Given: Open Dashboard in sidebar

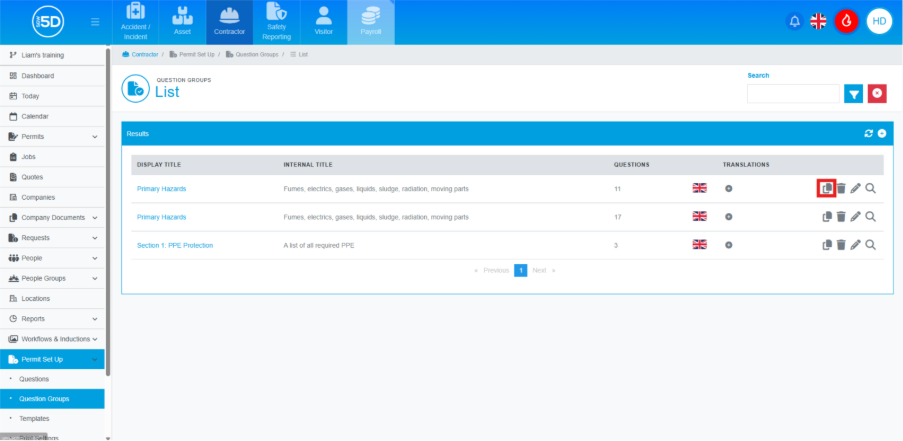Looking at the screenshot, I should coord(52,75).
